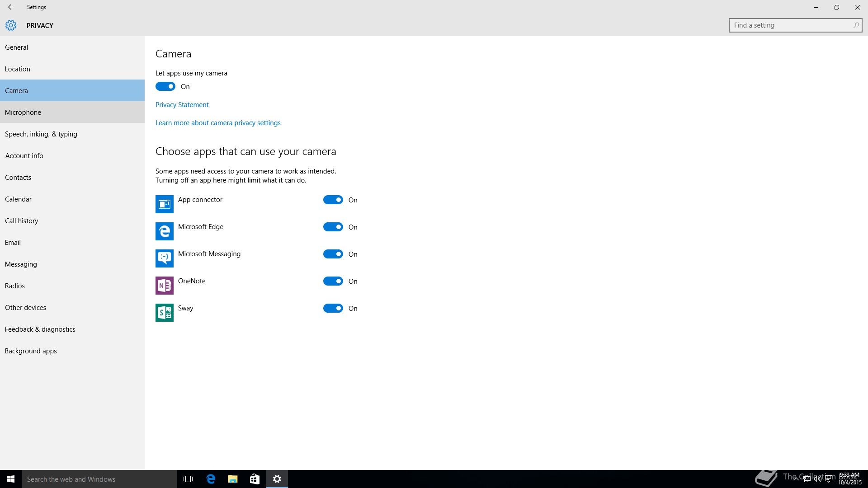Open Other devices settings

(x=72, y=307)
